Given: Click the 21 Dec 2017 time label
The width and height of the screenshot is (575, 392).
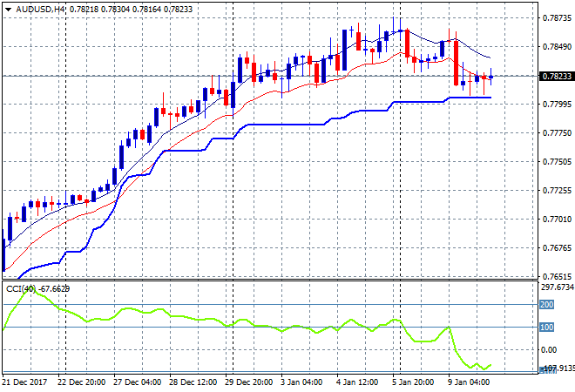Looking at the screenshot, I should point(24,382).
